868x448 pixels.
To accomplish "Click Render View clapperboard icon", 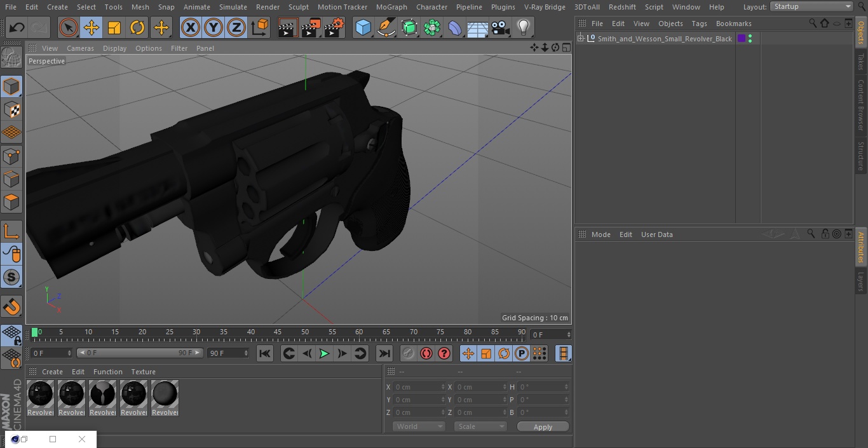I will [x=288, y=28].
